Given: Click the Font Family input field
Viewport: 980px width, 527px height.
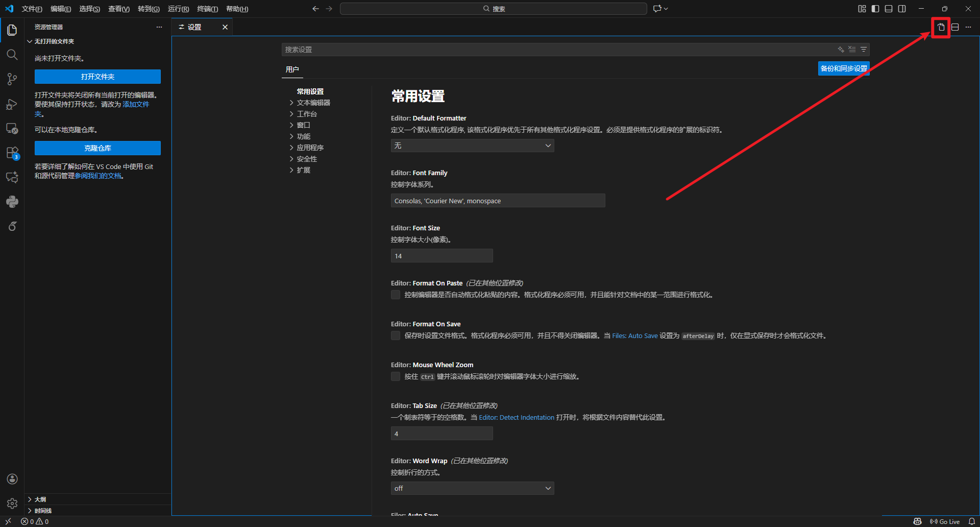Looking at the screenshot, I should [498, 201].
